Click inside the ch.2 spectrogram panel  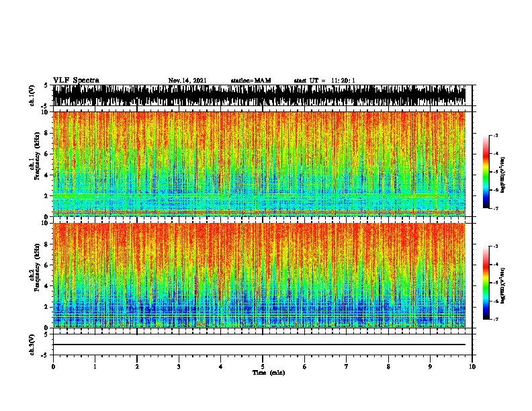pos(259,275)
